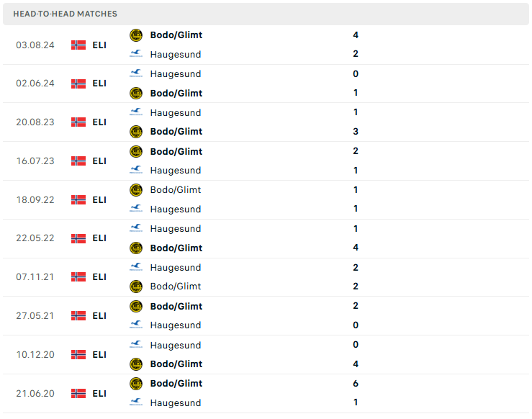Click Haugesund logo in 27.05.21 match
Viewport: 532px width, 419px height.
[136, 325]
